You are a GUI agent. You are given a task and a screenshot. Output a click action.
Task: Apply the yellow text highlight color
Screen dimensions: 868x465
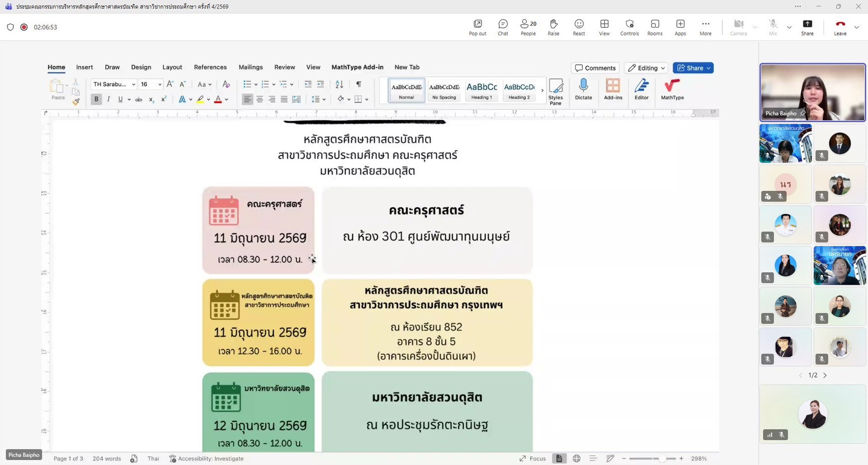200,99
